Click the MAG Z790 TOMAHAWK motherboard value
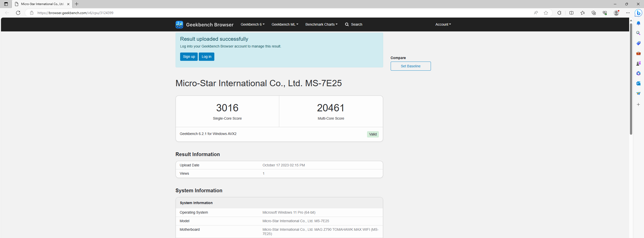644x238 pixels. (x=320, y=231)
